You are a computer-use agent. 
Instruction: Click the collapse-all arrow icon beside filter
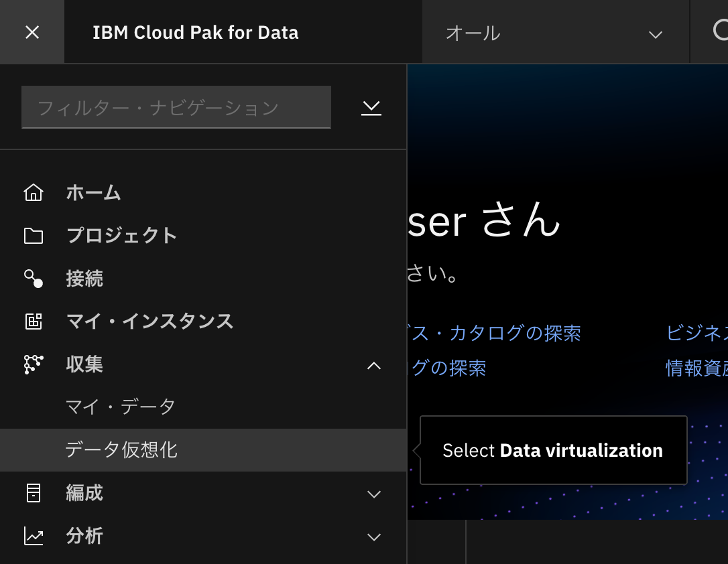[x=371, y=108]
